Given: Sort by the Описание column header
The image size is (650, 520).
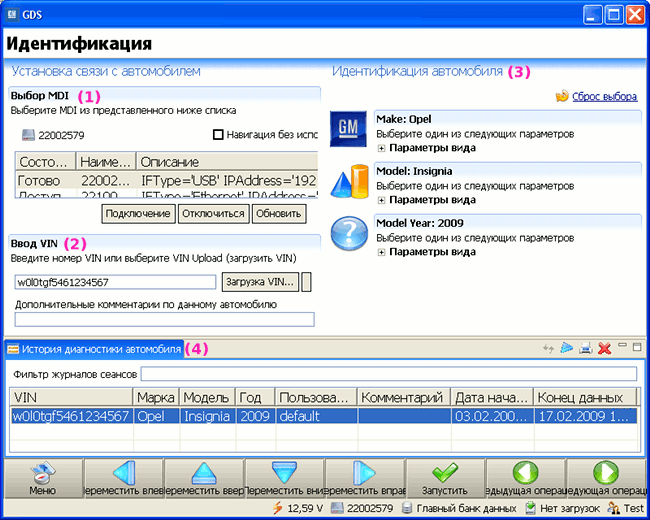Looking at the screenshot, I should (x=227, y=161).
